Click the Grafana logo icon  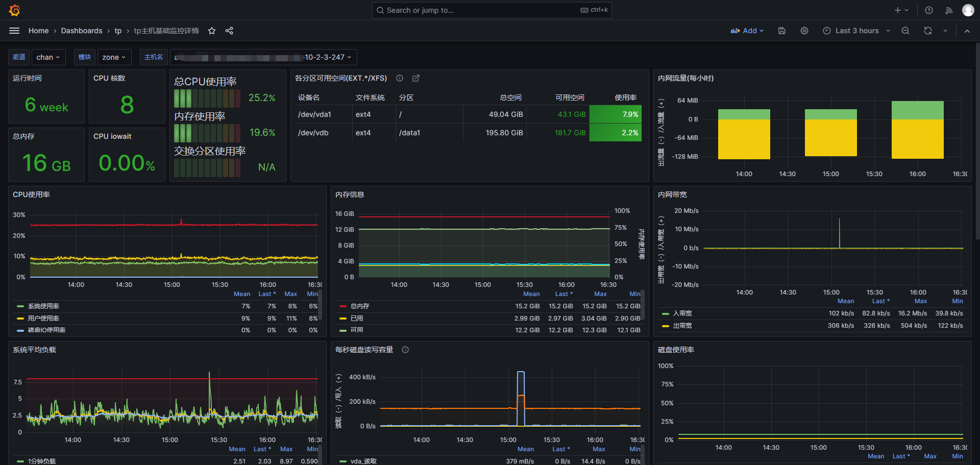15,10
